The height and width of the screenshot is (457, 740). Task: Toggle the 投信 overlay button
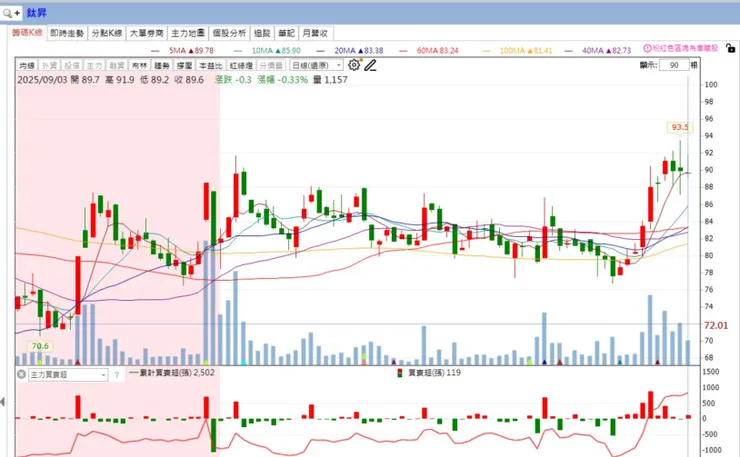tap(72, 65)
